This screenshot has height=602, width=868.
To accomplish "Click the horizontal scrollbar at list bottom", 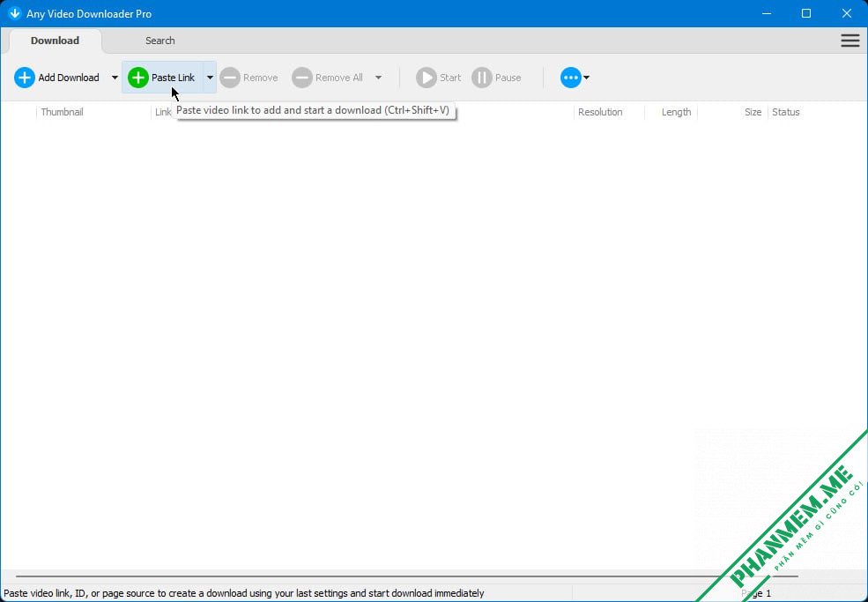I will (407, 576).
